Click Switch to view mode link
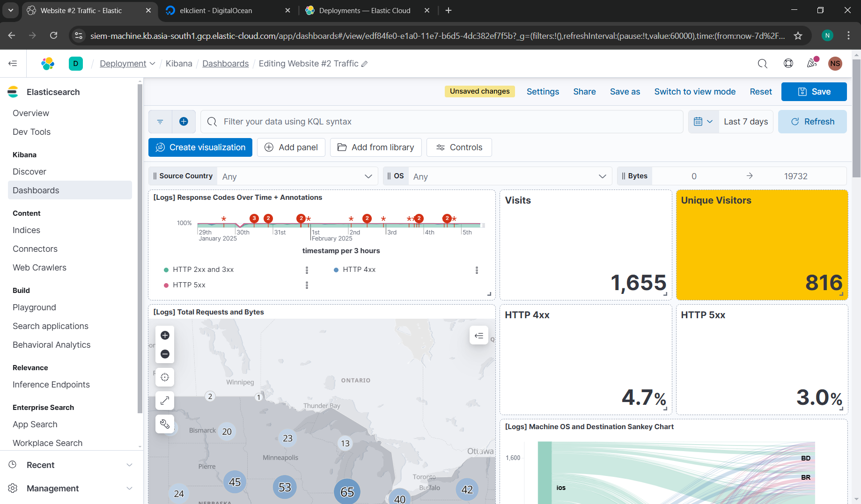Screen dimensions: 861x504 pyautogui.click(x=695, y=92)
